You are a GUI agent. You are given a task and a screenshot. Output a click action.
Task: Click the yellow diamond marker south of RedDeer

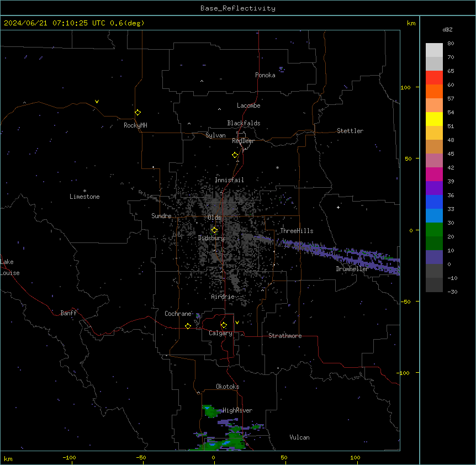pyautogui.click(x=235, y=155)
